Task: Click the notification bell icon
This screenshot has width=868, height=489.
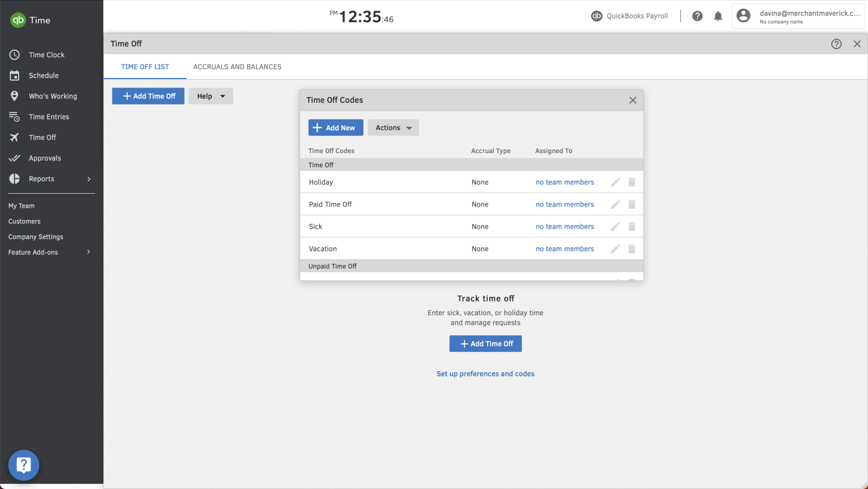Action: (x=718, y=16)
